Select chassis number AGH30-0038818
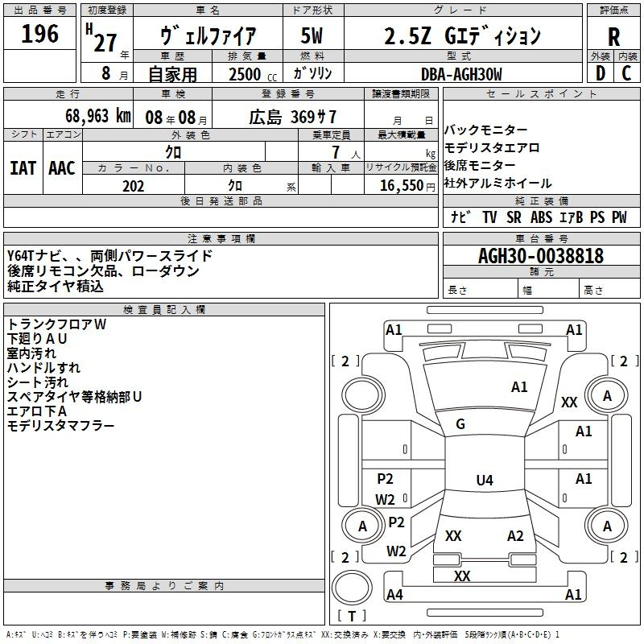 [541, 256]
